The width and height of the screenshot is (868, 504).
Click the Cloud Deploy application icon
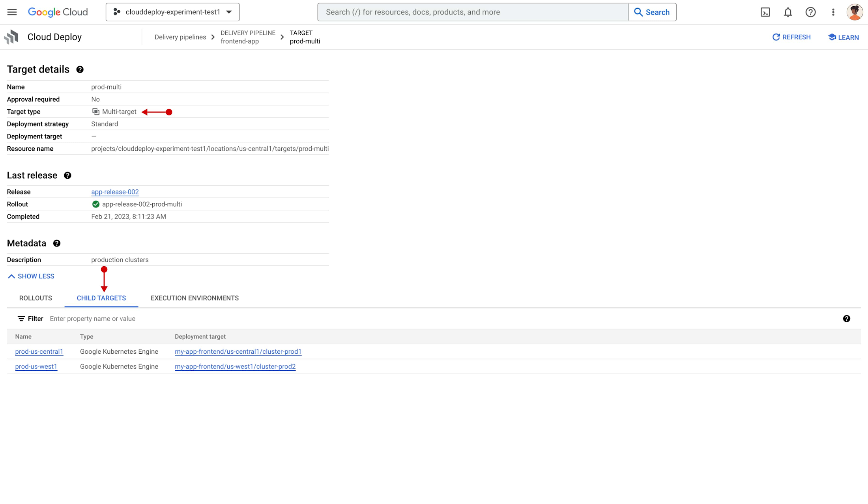click(x=11, y=37)
